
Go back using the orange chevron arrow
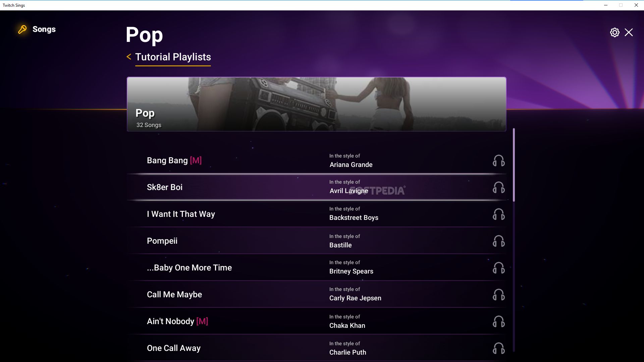pos(129,57)
